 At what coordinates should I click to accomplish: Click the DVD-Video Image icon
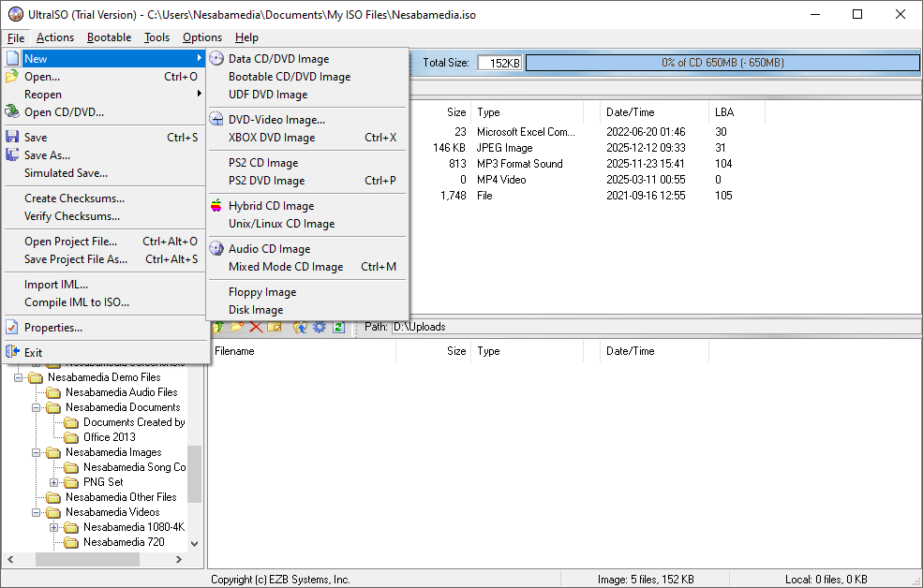point(216,120)
